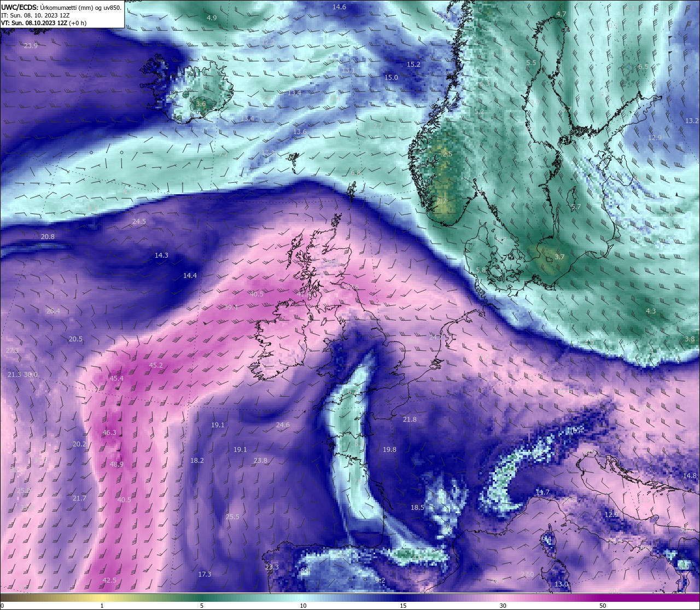Click the 'VT: Sun. 08.10.2023 12Z (+0 h)' line

[x=44, y=23]
